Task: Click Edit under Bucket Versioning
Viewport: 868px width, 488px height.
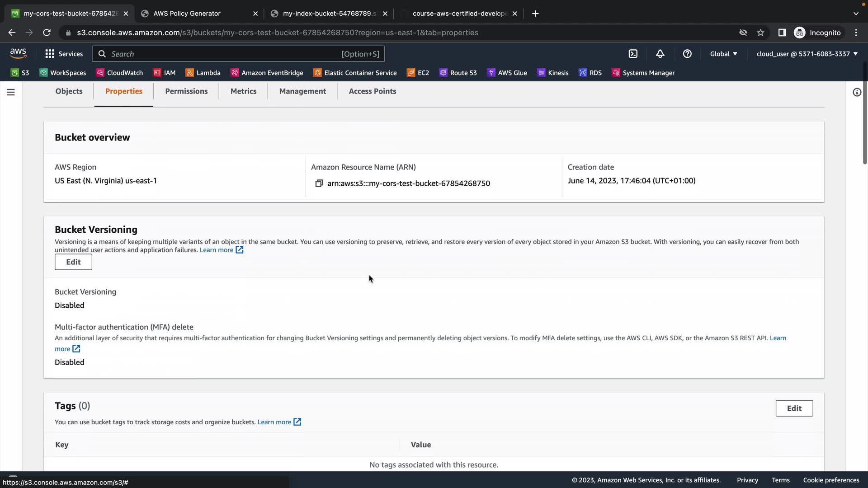Action: click(x=73, y=262)
